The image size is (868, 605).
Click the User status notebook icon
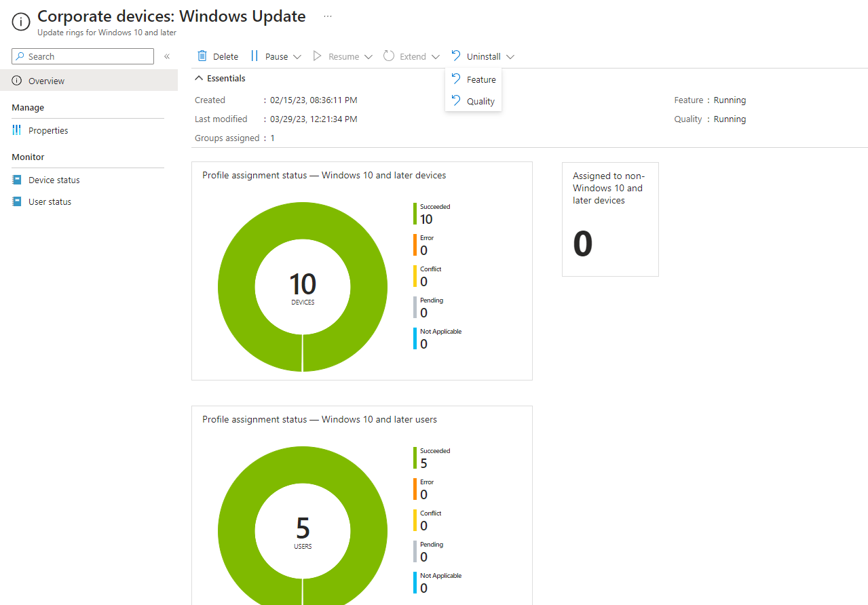[17, 201]
